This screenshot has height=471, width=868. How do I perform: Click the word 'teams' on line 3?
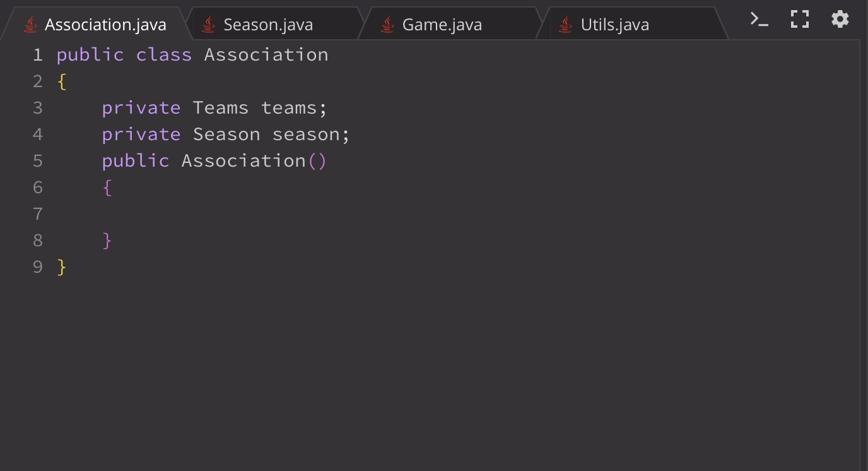coord(289,108)
